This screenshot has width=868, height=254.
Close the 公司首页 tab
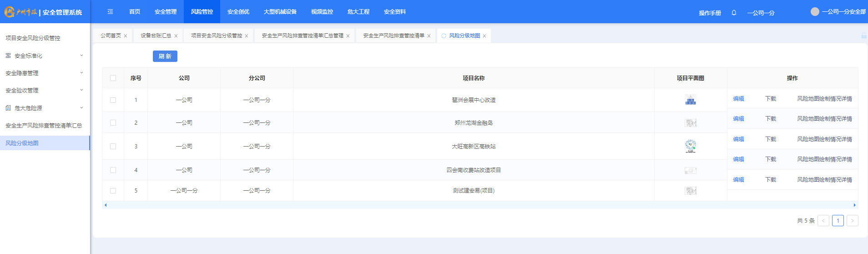point(126,36)
